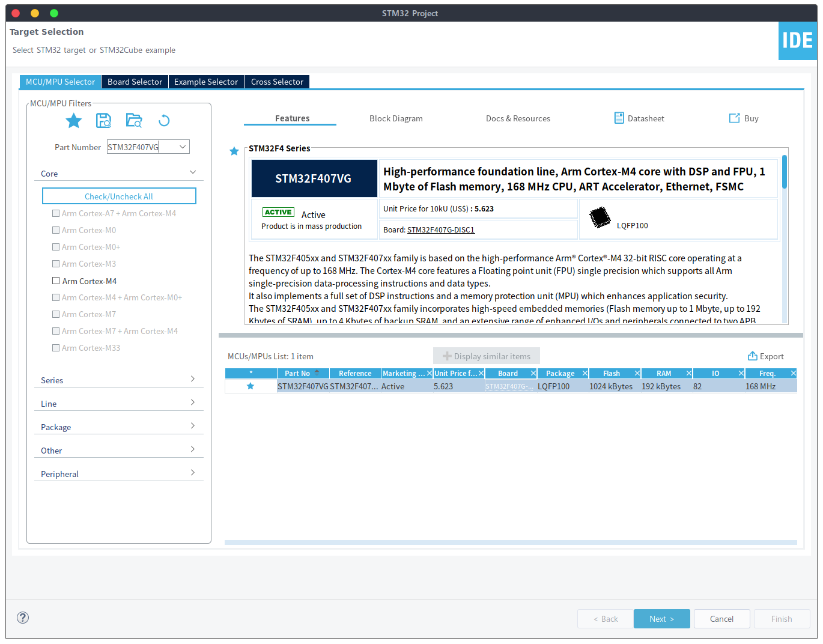The image size is (823, 644).
Task: Click the green ACTIVE status badge
Action: pos(278,212)
